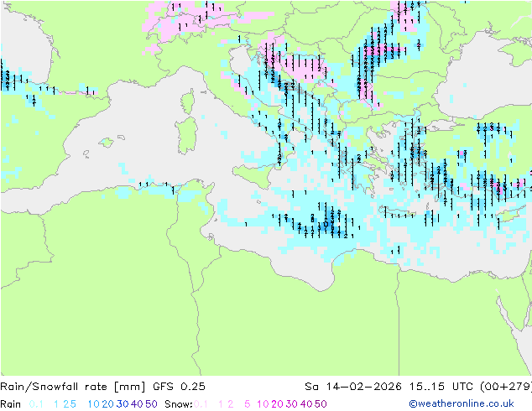Screen dimensions: 532x411
Task: Open the ©weatheronline.co.uk link
Action: [462, 404]
